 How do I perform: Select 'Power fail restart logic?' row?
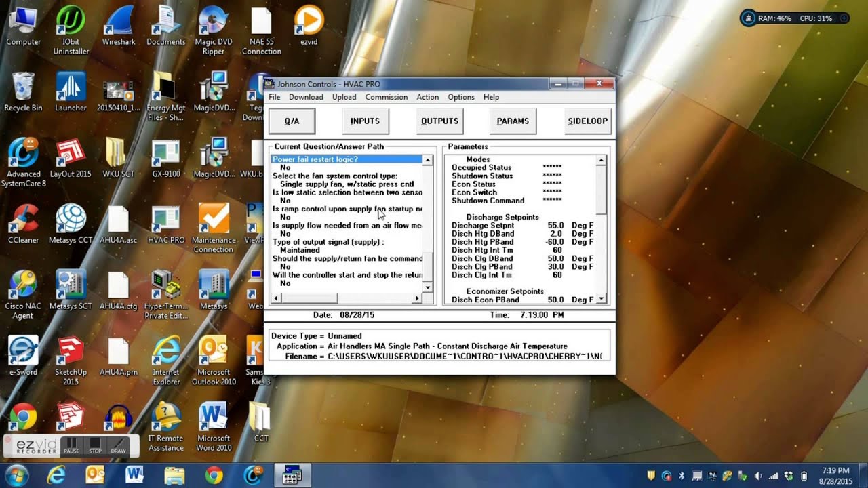point(347,159)
